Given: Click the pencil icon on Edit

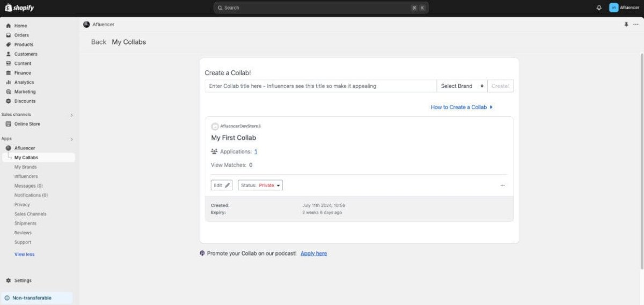Looking at the screenshot, I should tap(227, 185).
